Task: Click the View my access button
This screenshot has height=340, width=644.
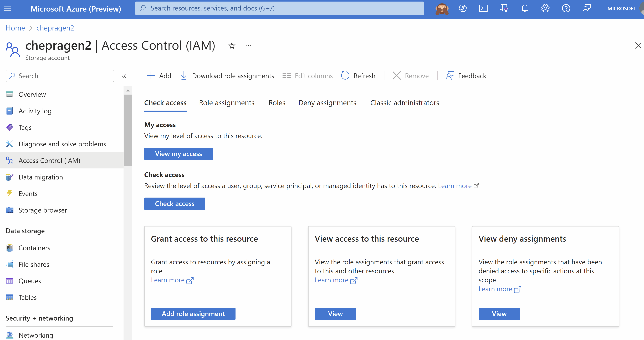Action: [x=178, y=153]
